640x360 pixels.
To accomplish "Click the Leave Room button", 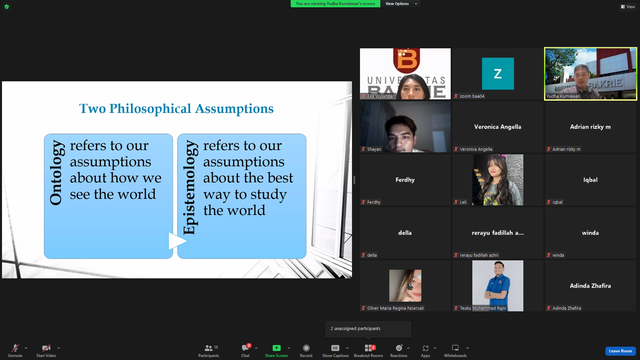I will click(620, 351).
